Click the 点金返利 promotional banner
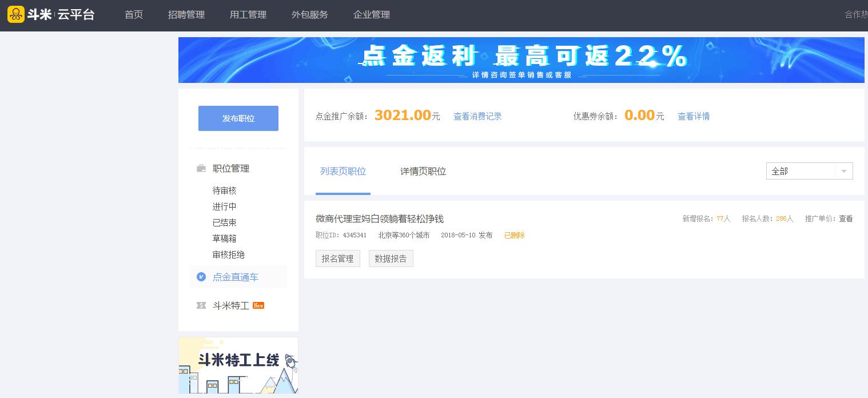This screenshot has width=868, height=398. click(x=521, y=59)
